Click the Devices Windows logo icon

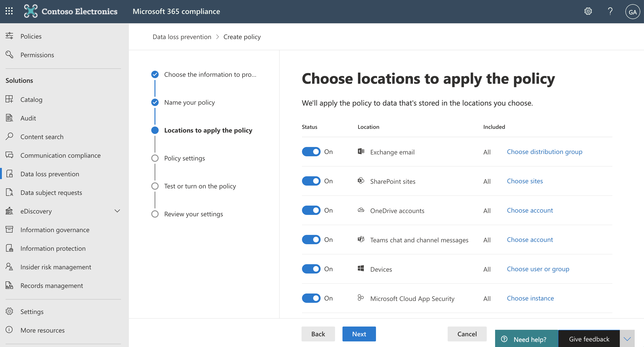360,268
